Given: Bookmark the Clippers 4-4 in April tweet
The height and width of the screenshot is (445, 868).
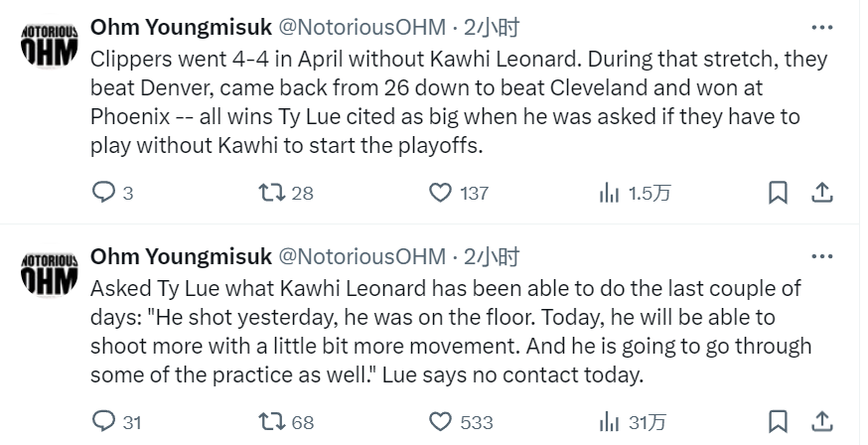Looking at the screenshot, I should click(x=778, y=193).
